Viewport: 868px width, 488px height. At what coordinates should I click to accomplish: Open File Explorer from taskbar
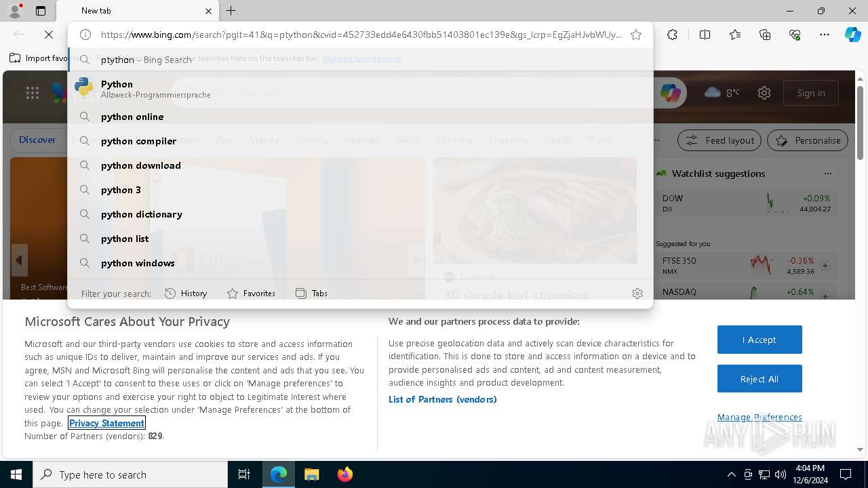(x=311, y=474)
